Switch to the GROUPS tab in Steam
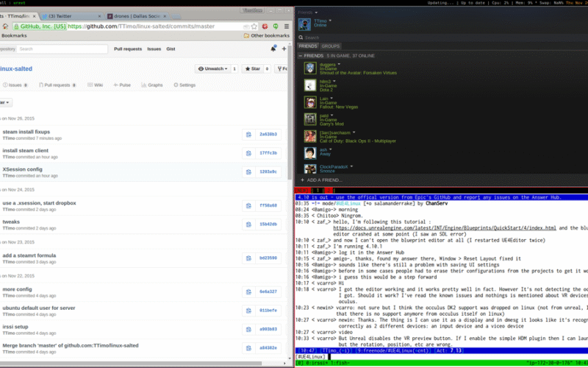Viewport: 588px width, 368px height. click(330, 46)
